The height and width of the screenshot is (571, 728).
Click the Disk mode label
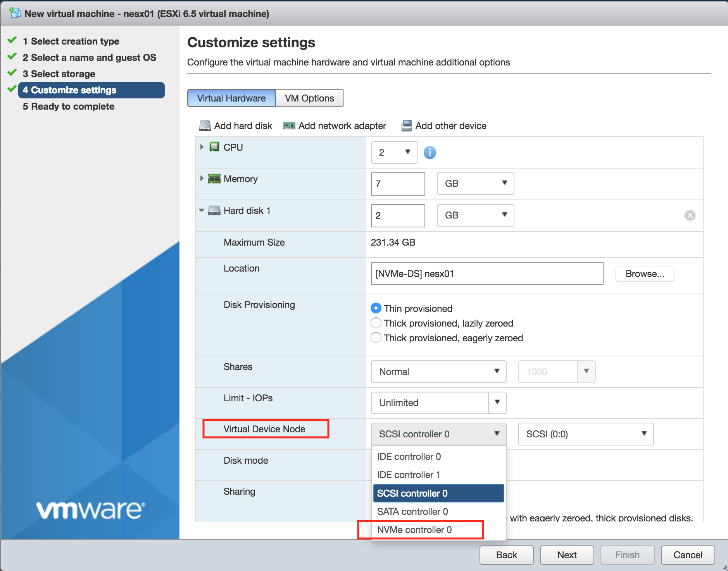246,461
